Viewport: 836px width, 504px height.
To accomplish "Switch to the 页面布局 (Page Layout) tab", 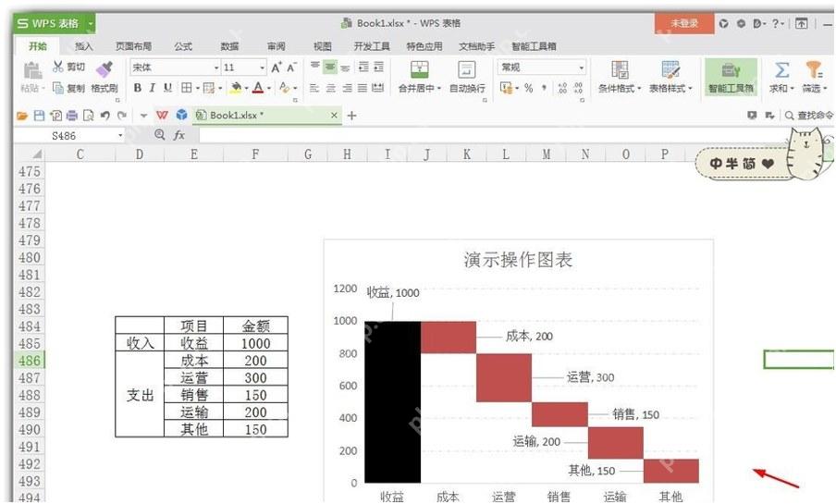I will (x=133, y=46).
